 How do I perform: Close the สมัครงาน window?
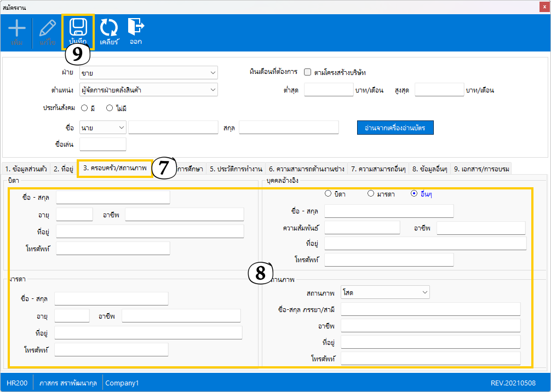(544, 7)
